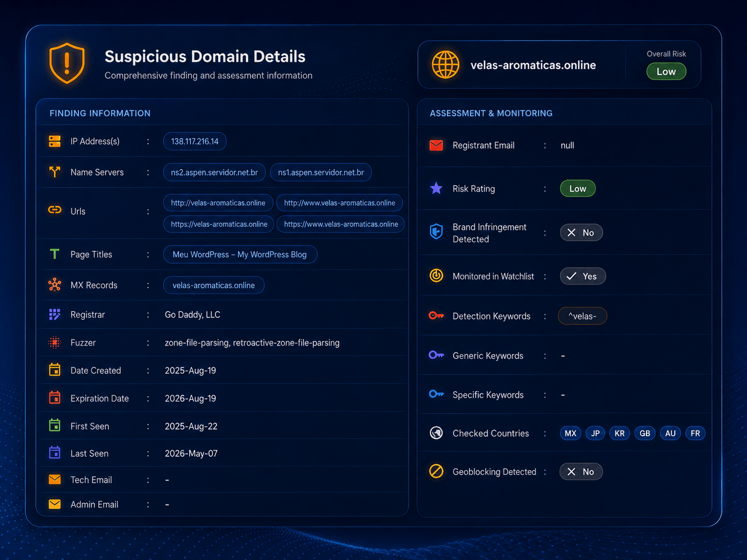
Task: Click the 2026-Aug-19 expiration value
Action: pyautogui.click(x=190, y=398)
